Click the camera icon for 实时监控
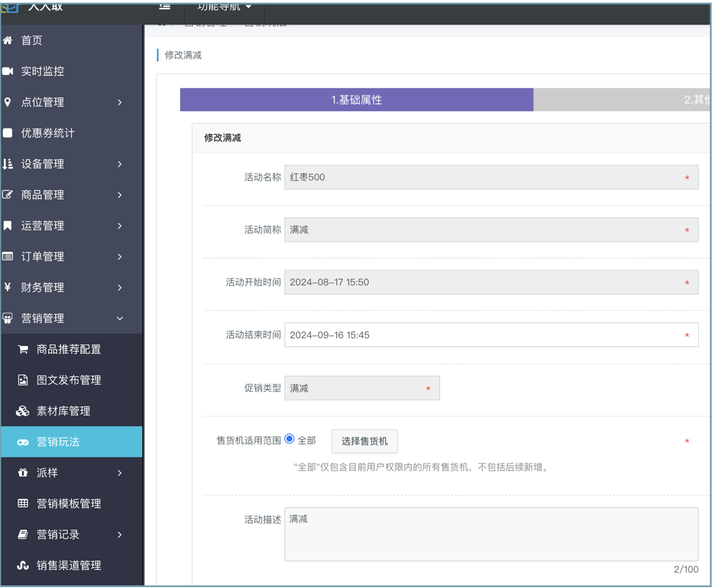This screenshot has height=588, width=715. [x=7, y=71]
